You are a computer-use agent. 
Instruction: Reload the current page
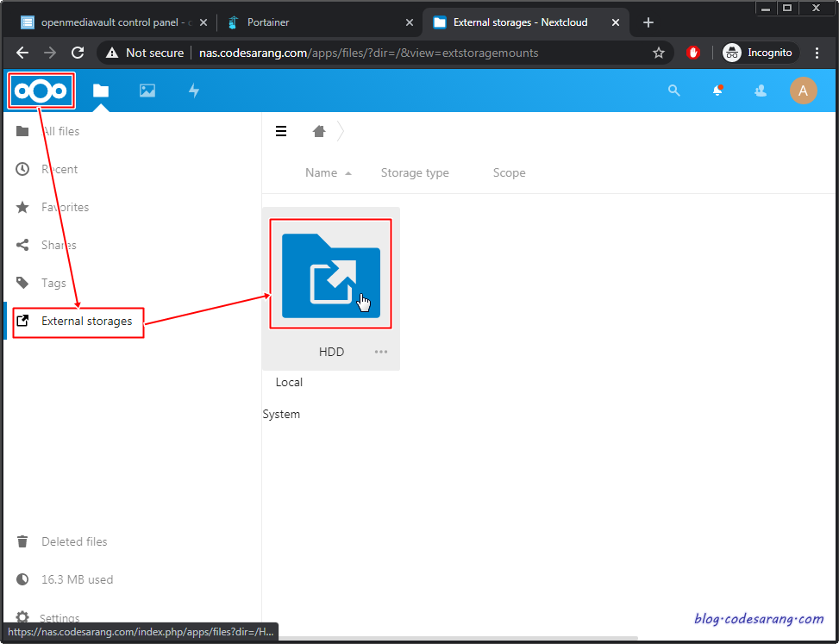(78, 53)
